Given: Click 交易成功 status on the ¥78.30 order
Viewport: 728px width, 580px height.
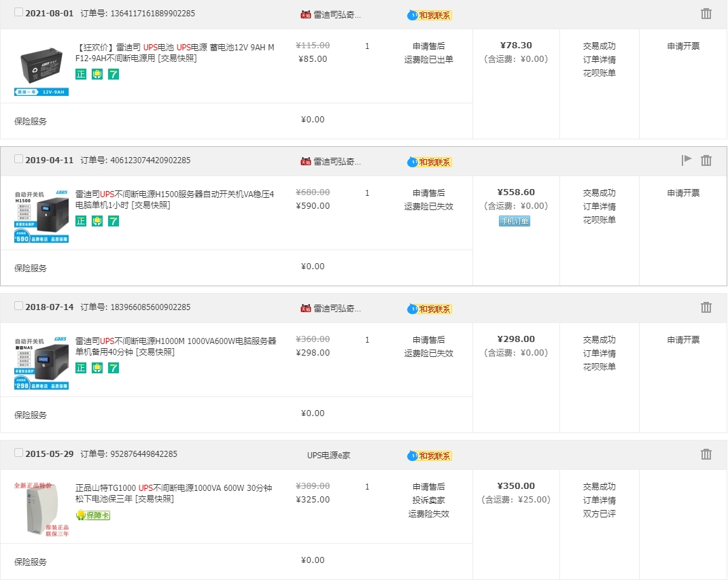Looking at the screenshot, I should [600, 46].
